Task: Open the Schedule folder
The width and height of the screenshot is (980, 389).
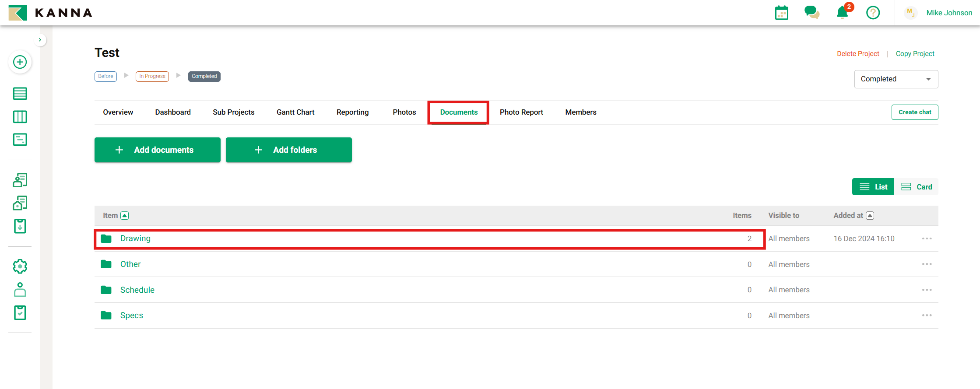Action: pyautogui.click(x=137, y=290)
